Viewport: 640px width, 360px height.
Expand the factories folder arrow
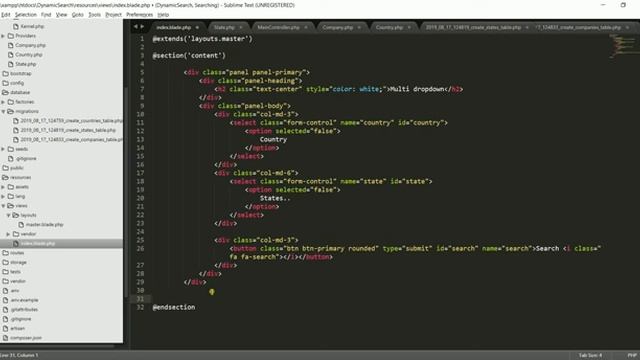3,102
